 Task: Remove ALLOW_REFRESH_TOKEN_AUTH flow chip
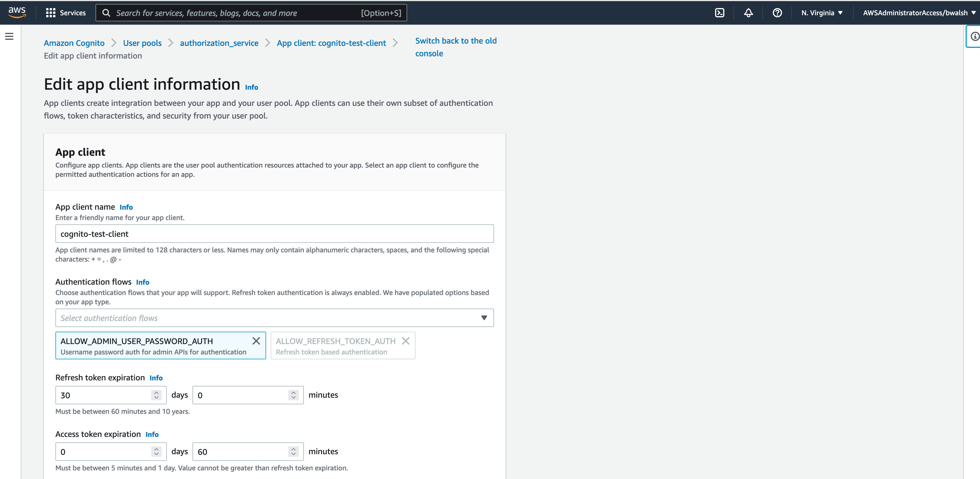point(406,341)
